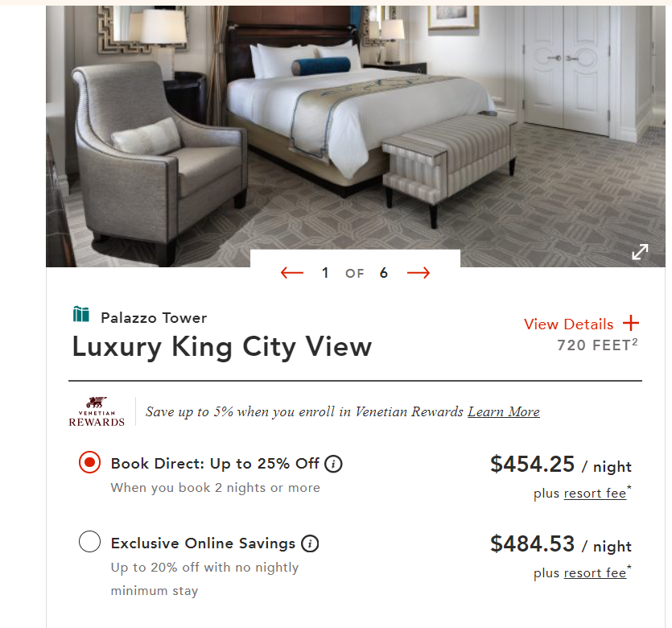Open Learn More about Venetian Rewards

pyautogui.click(x=503, y=411)
